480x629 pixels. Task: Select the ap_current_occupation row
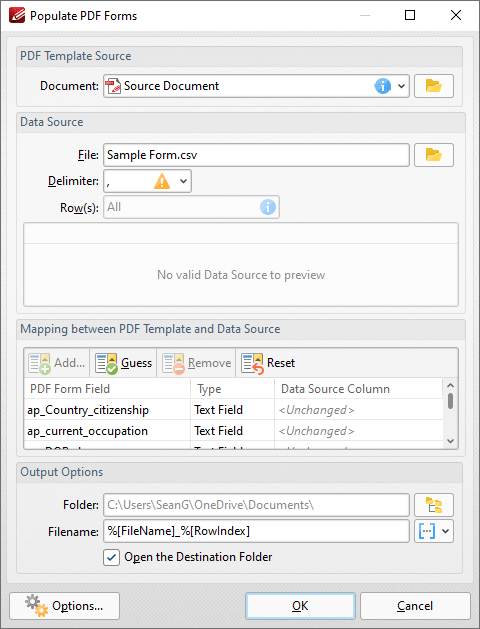pos(233,430)
